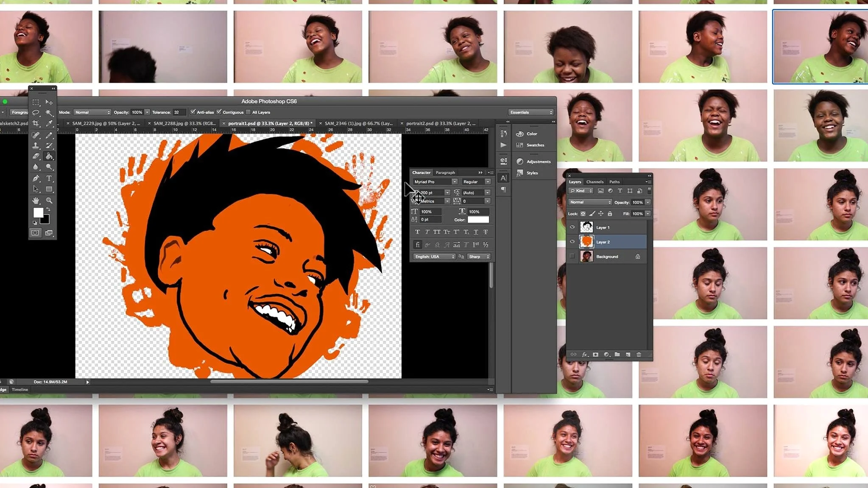
Task: Select the Hand tool
Action: tap(36, 200)
